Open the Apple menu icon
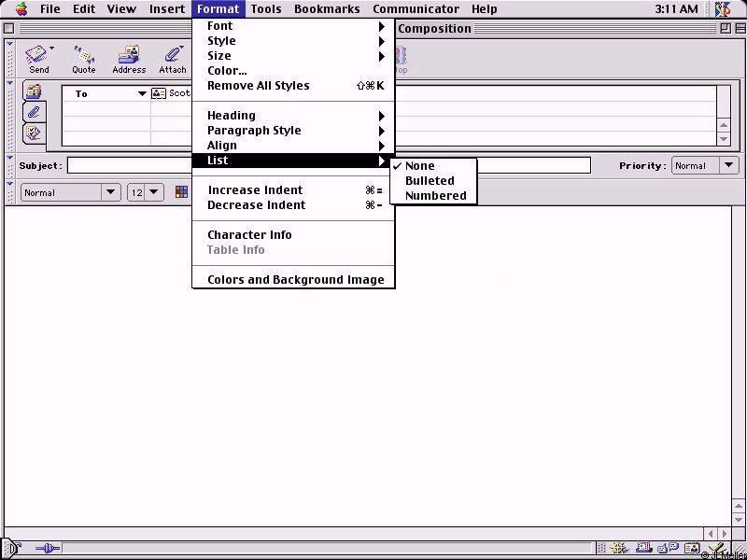 [x=21, y=8]
